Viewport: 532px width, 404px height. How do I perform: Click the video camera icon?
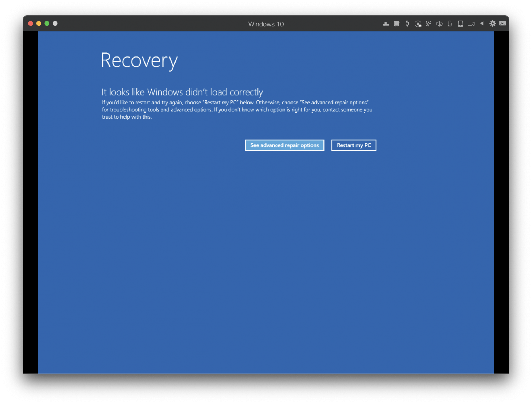click(471, 24)
